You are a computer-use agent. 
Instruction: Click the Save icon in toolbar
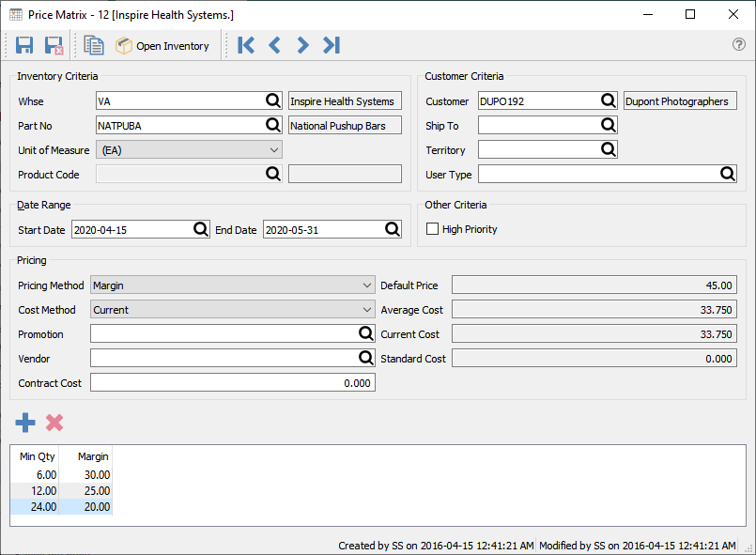point(24,45)
